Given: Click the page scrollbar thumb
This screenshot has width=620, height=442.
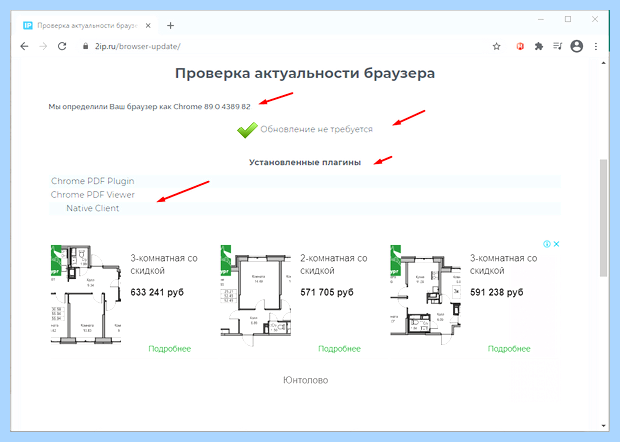Looking at the screenshot, I should pyautogui.click(x=603, y=218).
